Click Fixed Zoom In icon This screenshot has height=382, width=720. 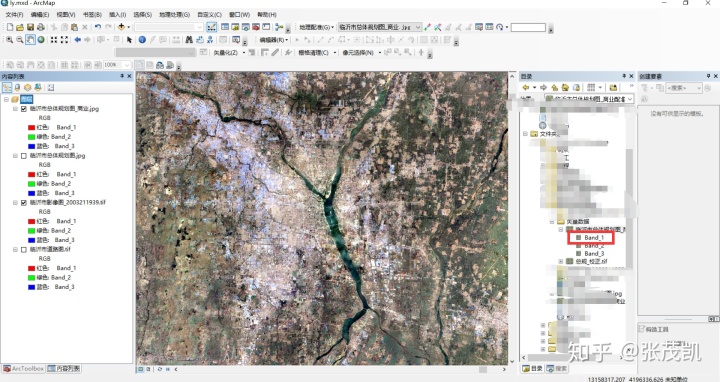(x=54, y=40)
